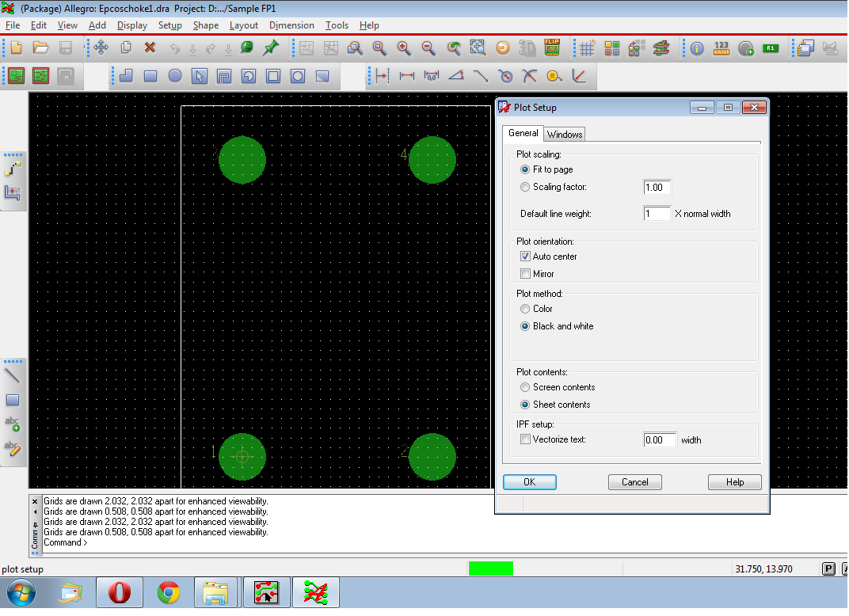The width and height of the screenshot is (849, 616).
Task: Open the Display menu
Action: click(132, 25)
